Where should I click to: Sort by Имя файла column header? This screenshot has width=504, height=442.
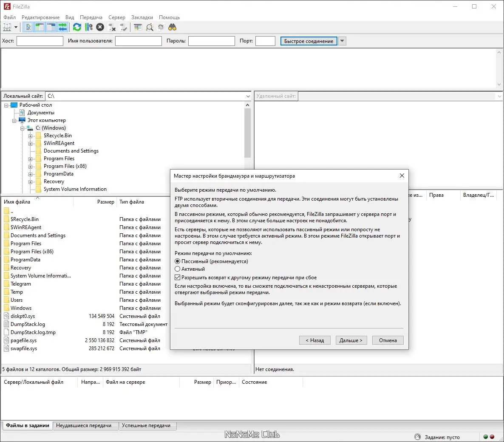(37, 202)
